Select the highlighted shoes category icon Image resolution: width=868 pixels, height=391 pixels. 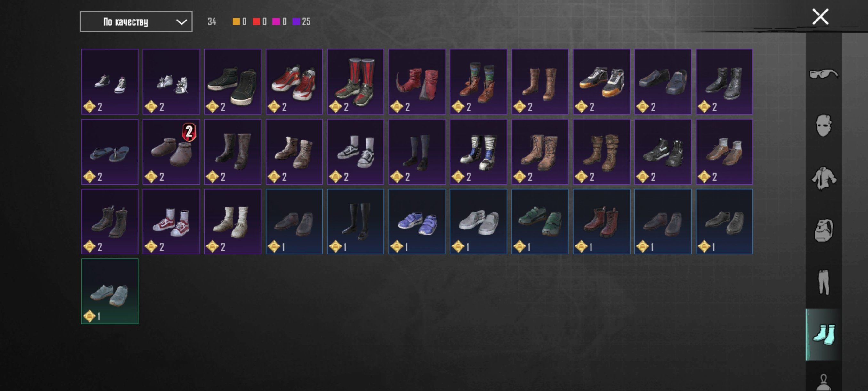pos(823,334)
